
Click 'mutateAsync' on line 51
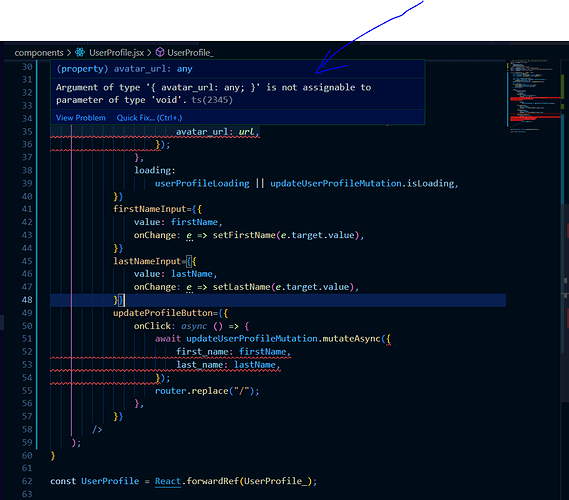click(351, 339)
